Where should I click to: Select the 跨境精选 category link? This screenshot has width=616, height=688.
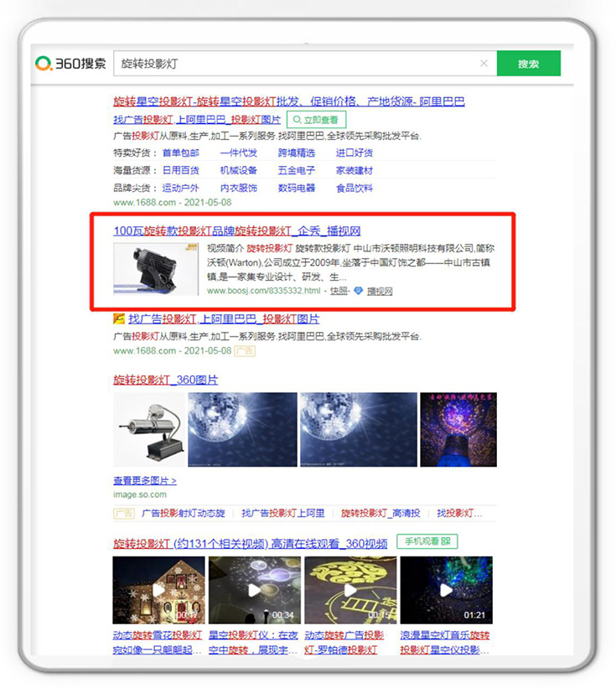297,153
